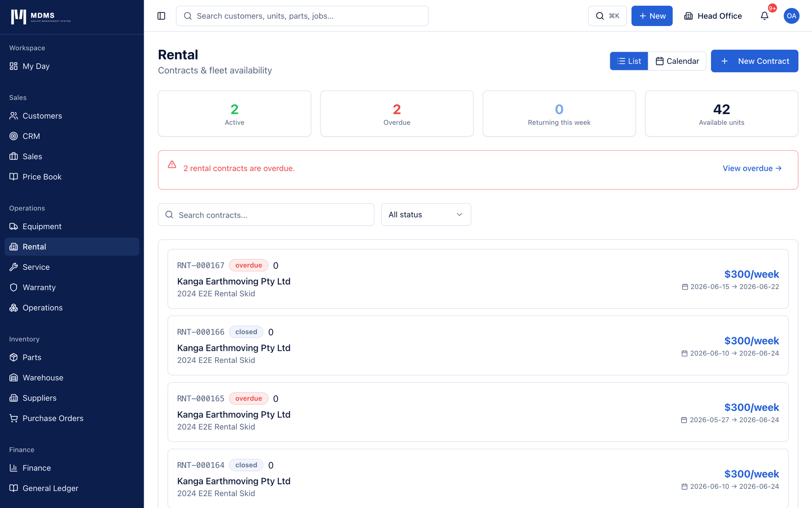Go to Service via the wrench icon
This screenshot has height=508, width=812.
14,267
